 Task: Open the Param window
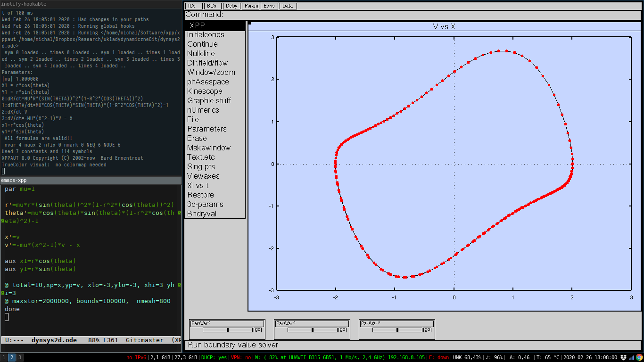tap(250, 6)
